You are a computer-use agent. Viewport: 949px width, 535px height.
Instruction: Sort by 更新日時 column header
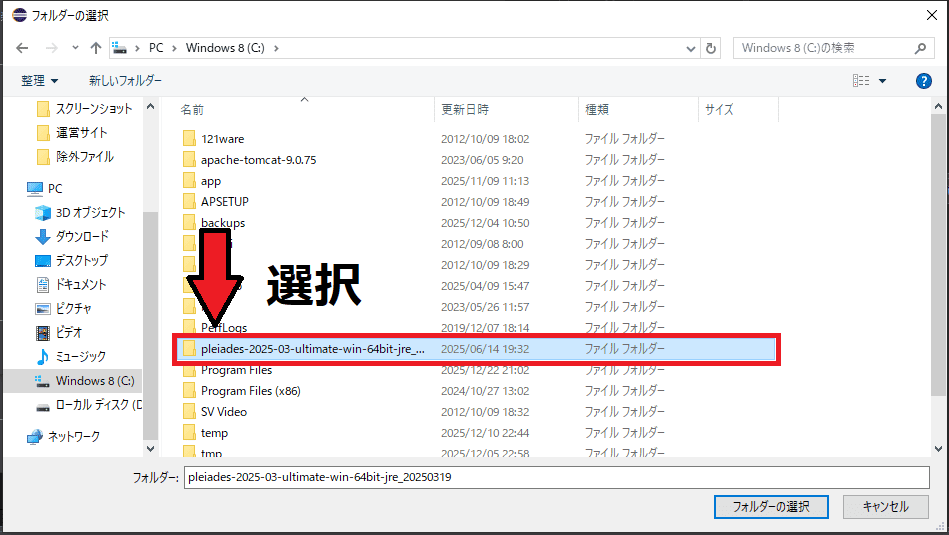coord(463,109)
